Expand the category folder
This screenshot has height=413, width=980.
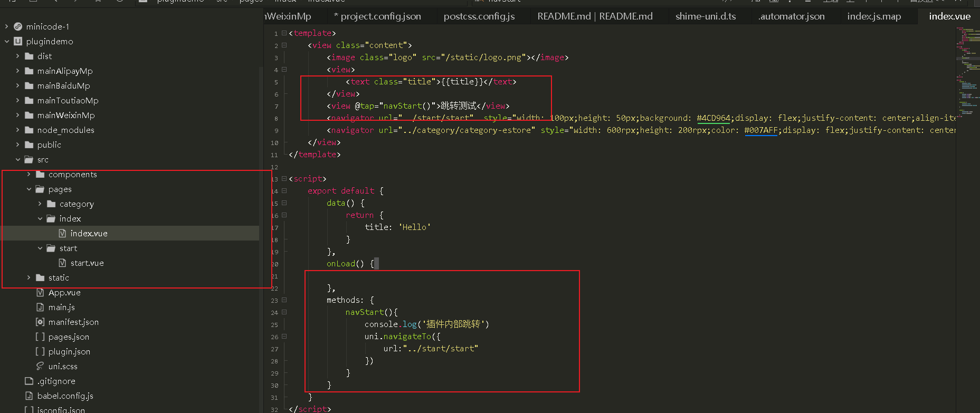[x=40, y=204]
